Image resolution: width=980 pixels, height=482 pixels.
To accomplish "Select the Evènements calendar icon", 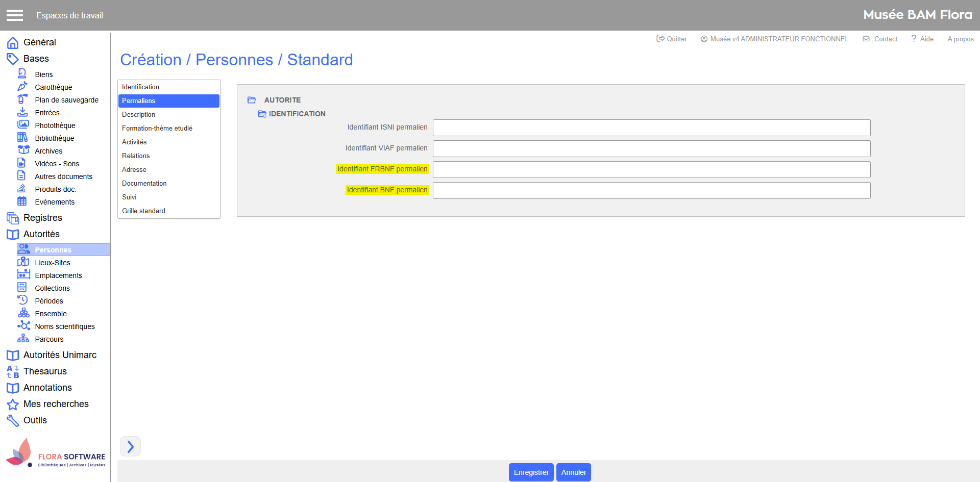I will pyautogui.click(x=22, y=201).
